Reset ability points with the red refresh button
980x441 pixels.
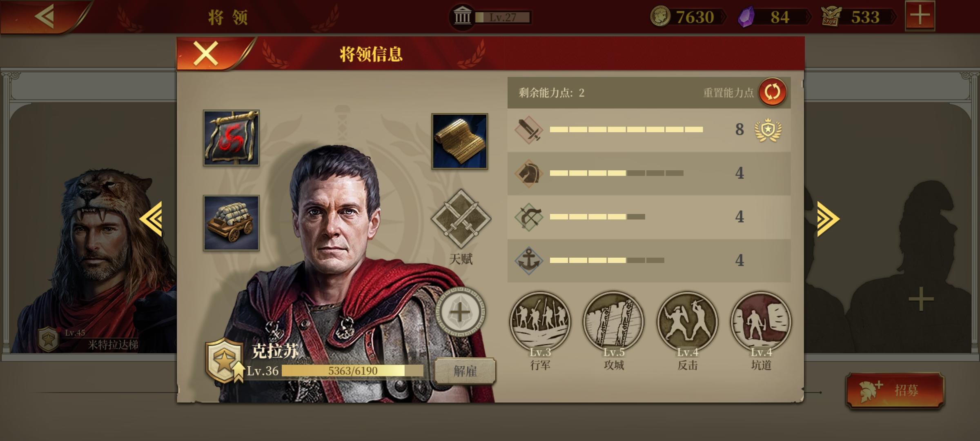click(x=772, y=92)
